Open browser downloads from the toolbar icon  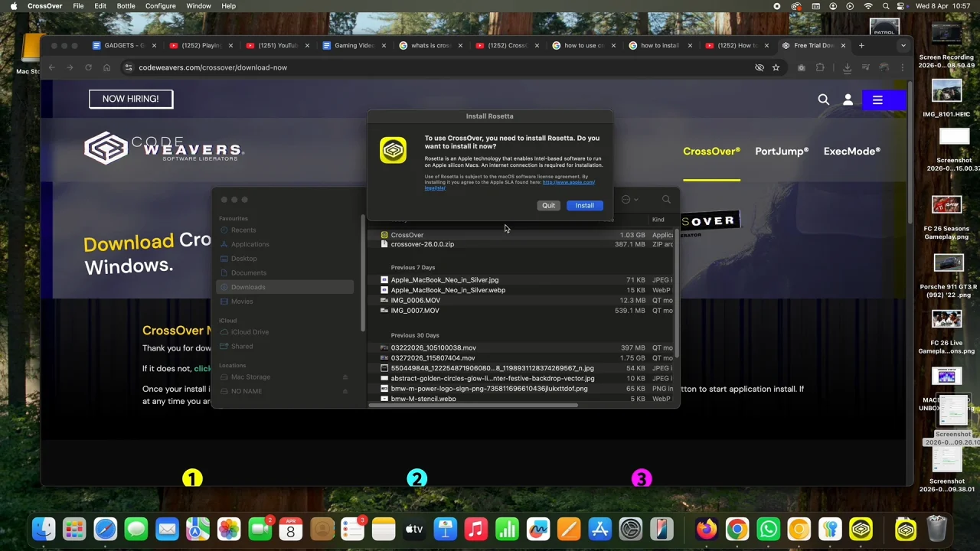pos(846,67)
